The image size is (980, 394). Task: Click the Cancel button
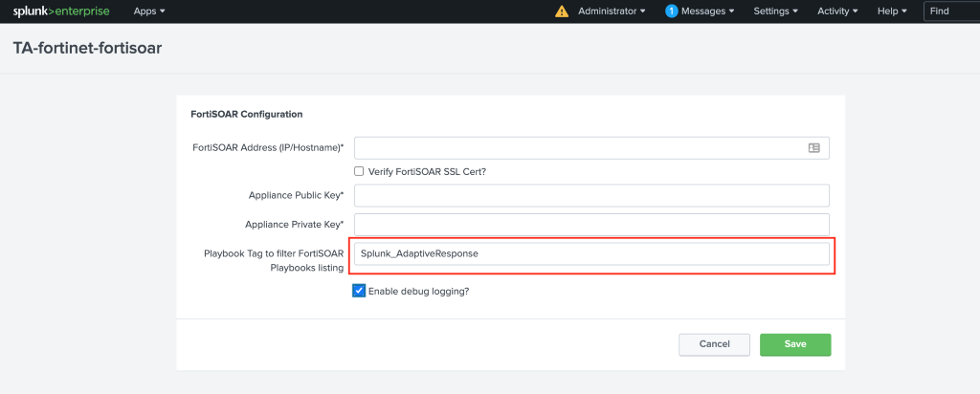pyautogui.click(x=714, y=344)
